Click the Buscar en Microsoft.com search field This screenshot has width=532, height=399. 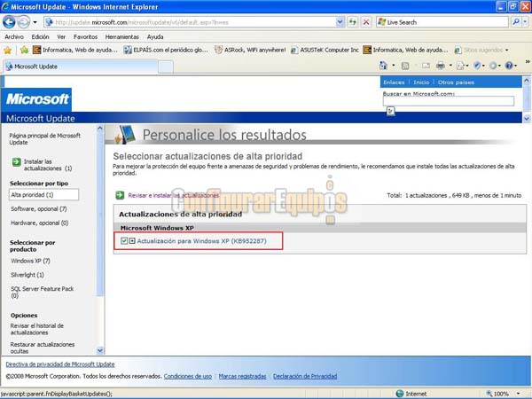[448, 101]
